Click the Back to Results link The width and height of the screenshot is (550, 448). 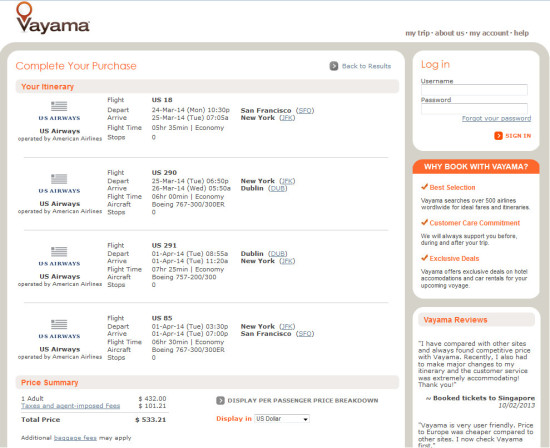point(366,66)
